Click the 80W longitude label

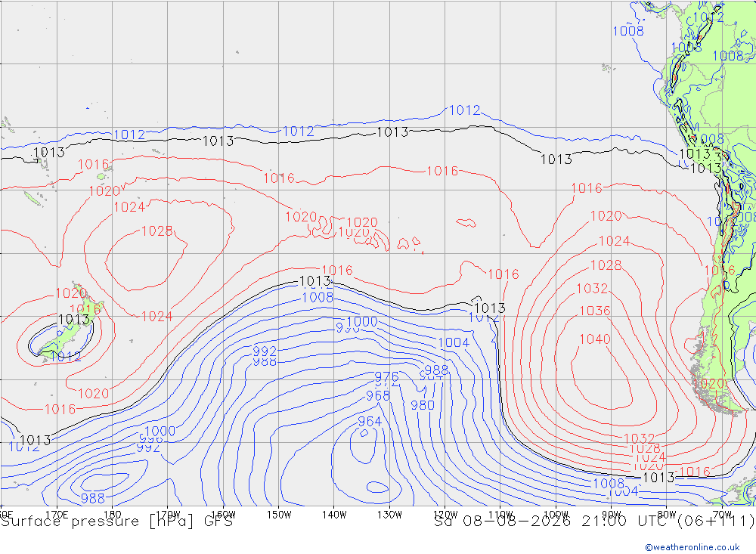tap(667, 515)
